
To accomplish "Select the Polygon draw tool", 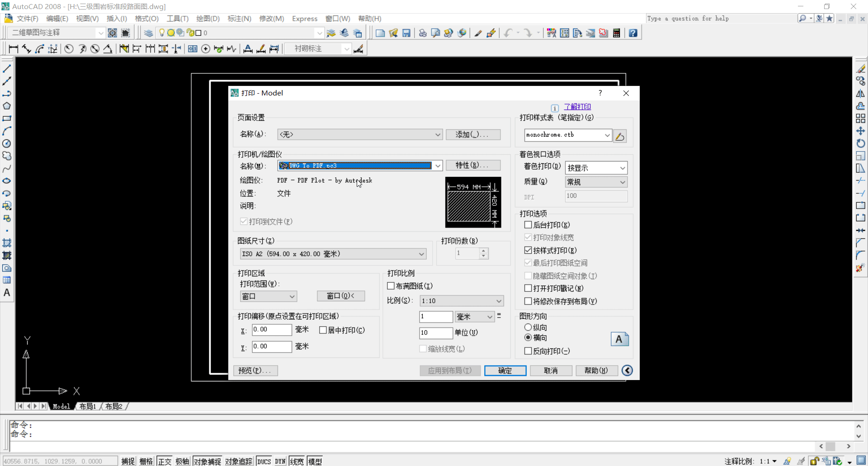I will (x=7, y=106).
